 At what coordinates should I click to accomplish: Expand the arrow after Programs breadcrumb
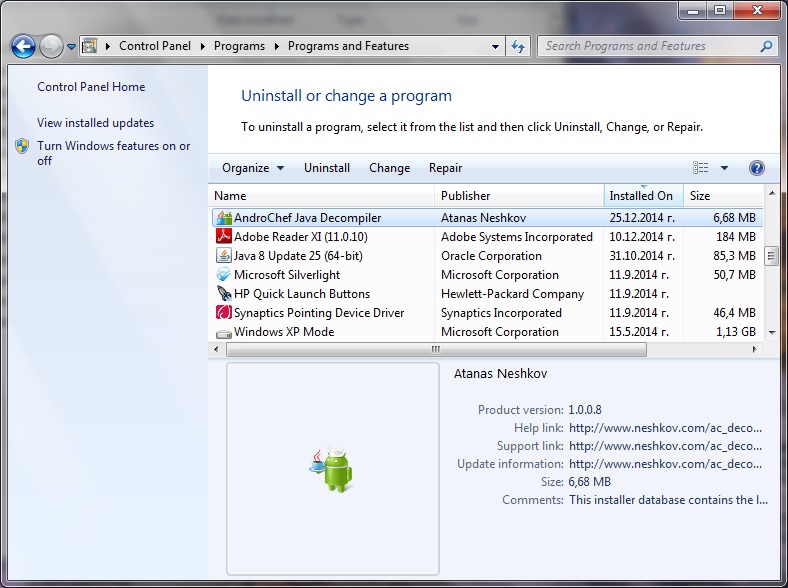tap(276, 46)
